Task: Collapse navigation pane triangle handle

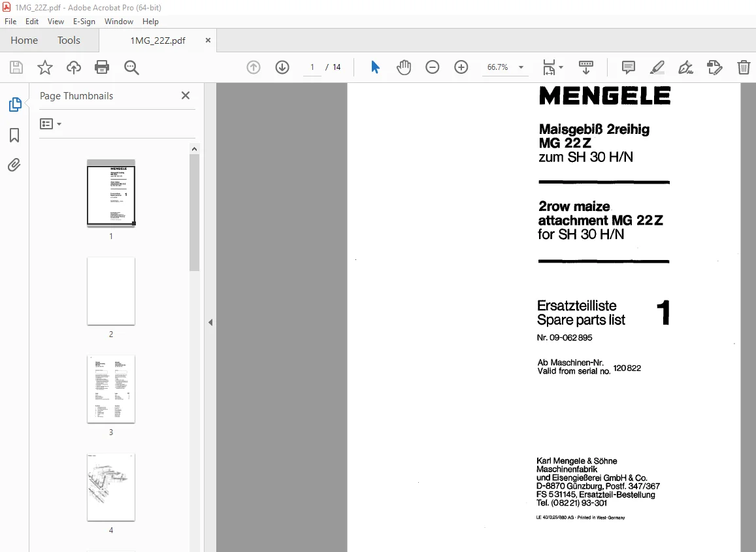Action: [210, 322]
